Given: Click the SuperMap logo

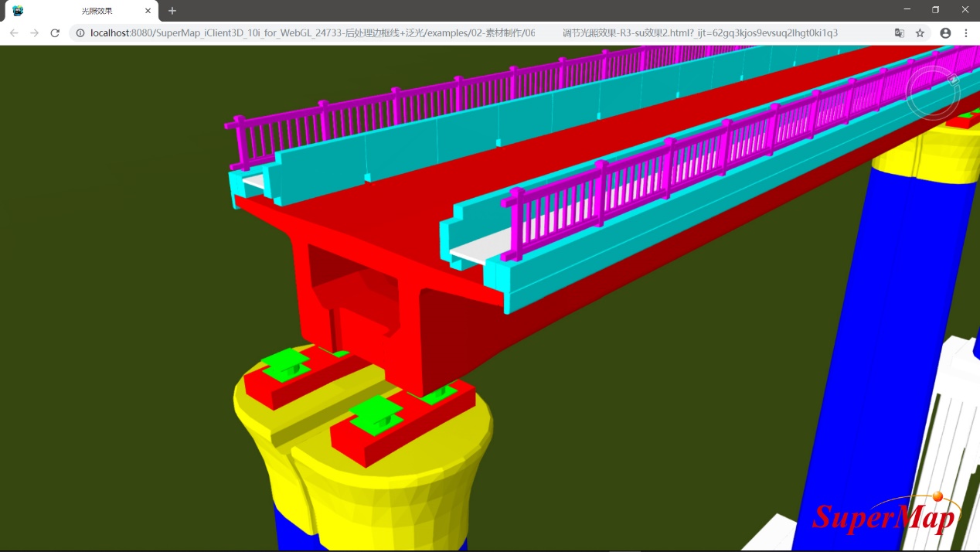Looking at the screenshot, I should pos(885,516).
